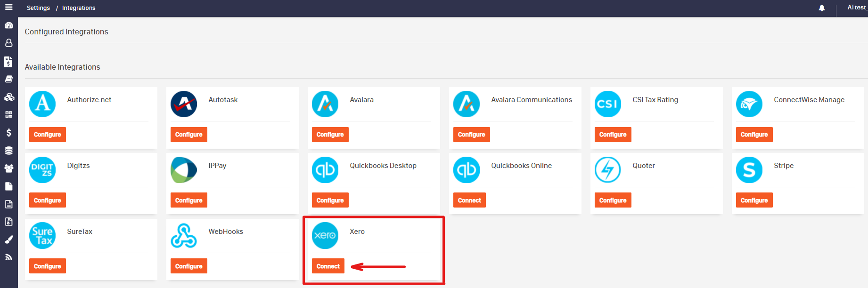Click the SureTax logo
The height and width of the screenshot is (288, 868).
42,236
